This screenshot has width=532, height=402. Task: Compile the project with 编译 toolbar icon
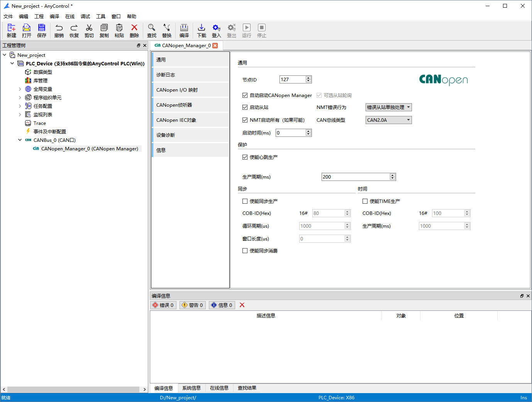pyautogui.click(x=184, y=31)
